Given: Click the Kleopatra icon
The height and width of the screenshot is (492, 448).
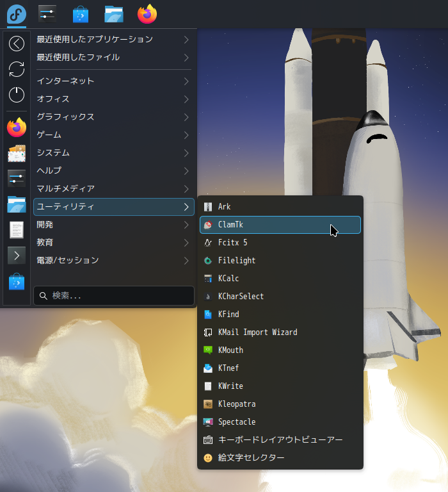Looking at the screenshot, I should [208, 404].
